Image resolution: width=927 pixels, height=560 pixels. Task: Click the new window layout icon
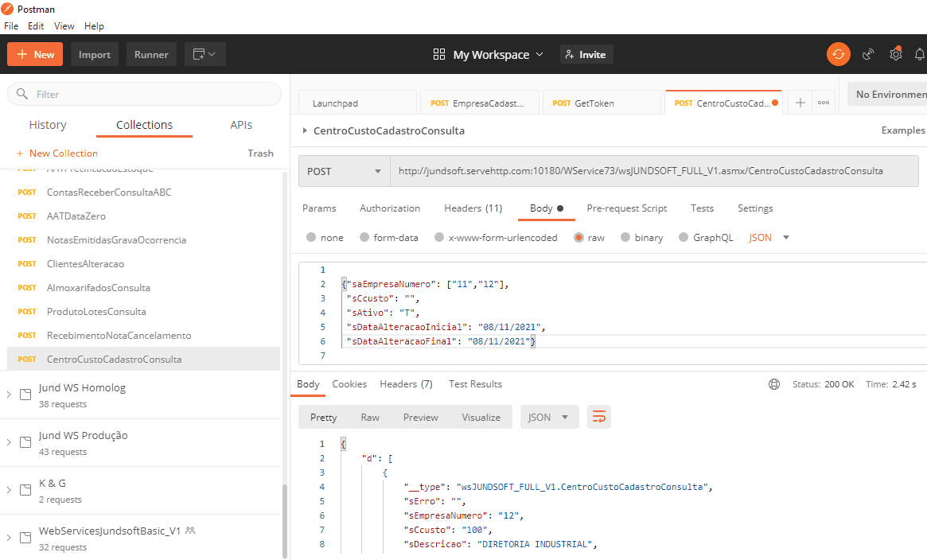[x=204, y=54]
